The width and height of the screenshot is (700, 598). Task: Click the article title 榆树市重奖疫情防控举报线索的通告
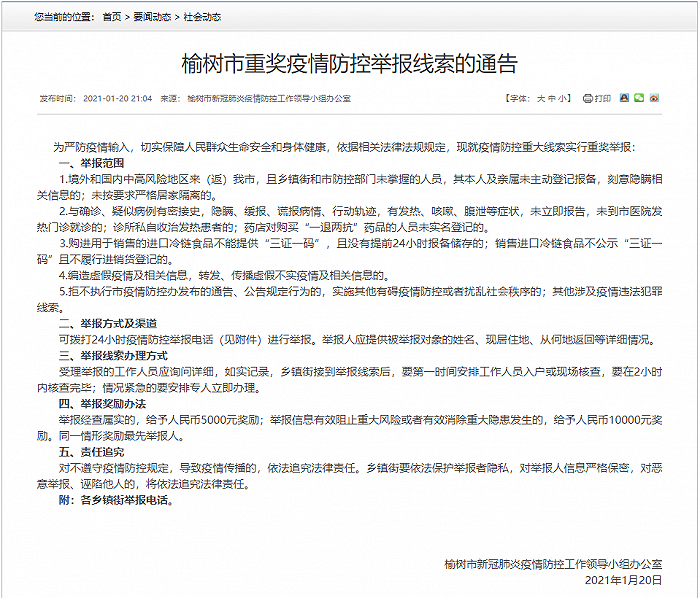click(350, 63)
